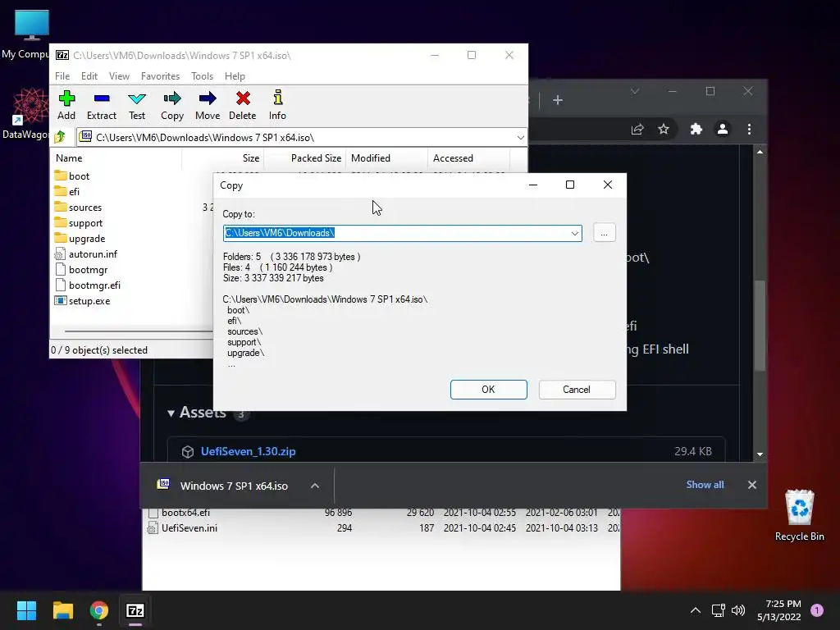Open File Explorer from the taskbar
The height and width of the screenshot is (630, 840).
tap(63, 610)
